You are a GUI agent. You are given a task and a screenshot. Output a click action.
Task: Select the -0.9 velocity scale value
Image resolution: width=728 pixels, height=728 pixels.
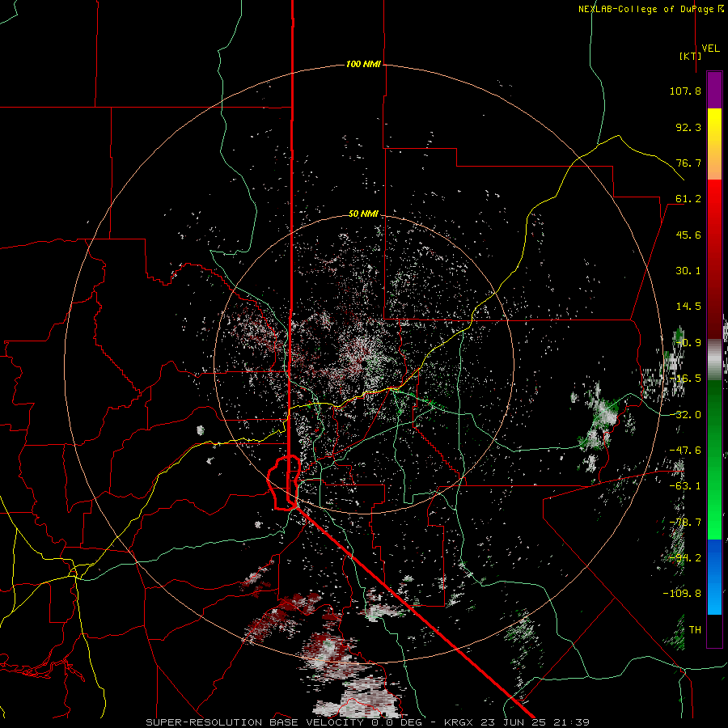(x=688, y=343)
